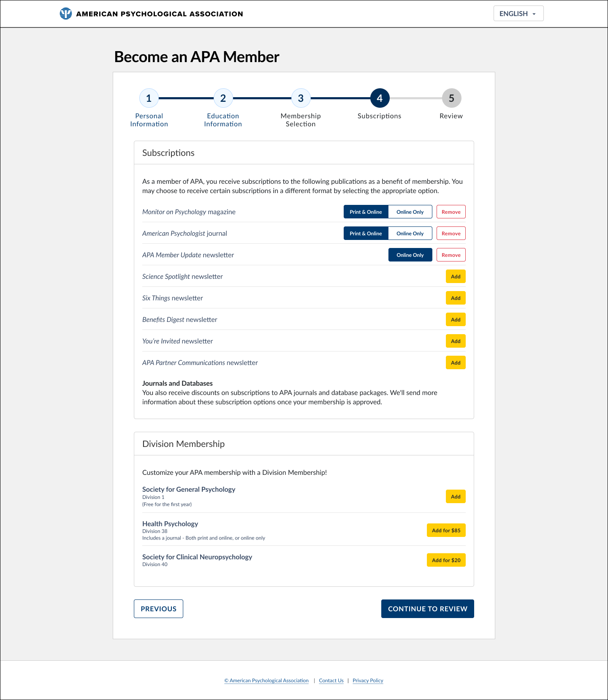Remove American Psychologist journal subscription
The height and width of the screenshot is (700, 608).
point(451,234)
